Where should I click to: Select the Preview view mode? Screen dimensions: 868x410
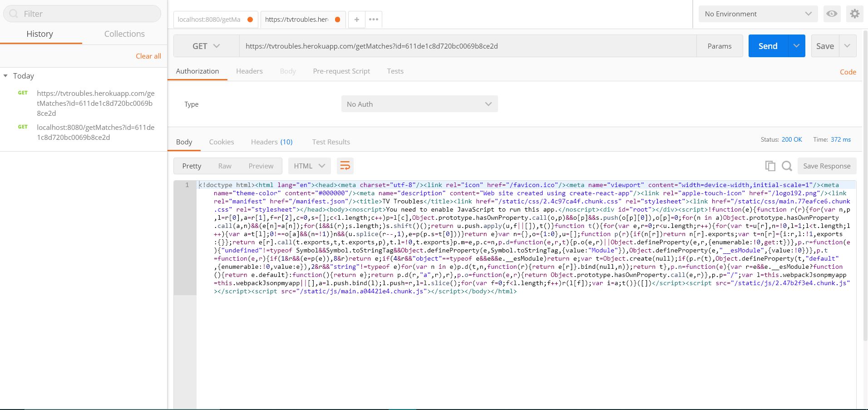(x=261, y=166)
